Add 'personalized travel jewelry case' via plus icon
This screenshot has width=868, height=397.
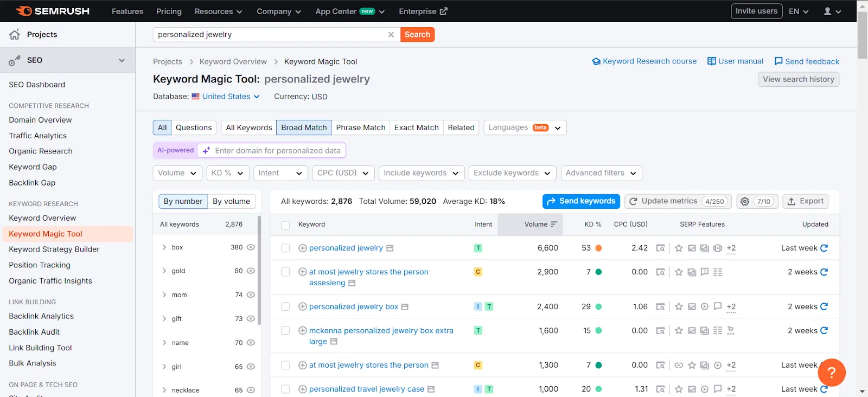[303, 389]
